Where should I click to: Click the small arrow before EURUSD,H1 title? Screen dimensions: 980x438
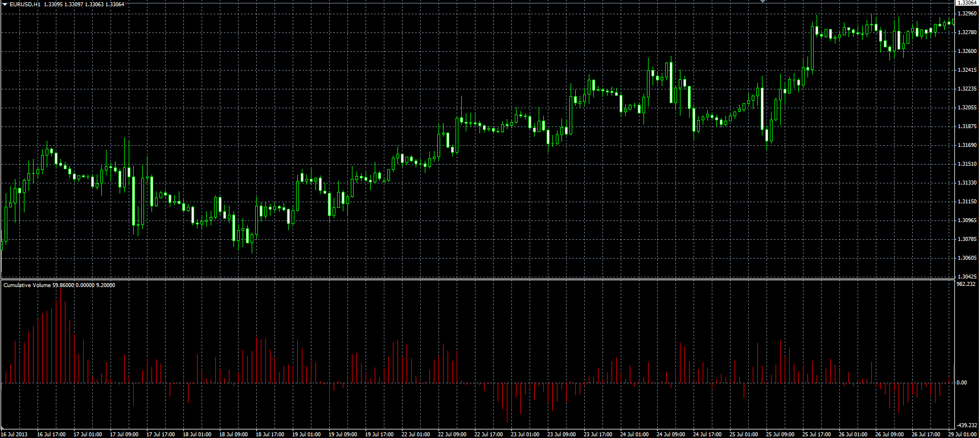(x=4, y=4)
